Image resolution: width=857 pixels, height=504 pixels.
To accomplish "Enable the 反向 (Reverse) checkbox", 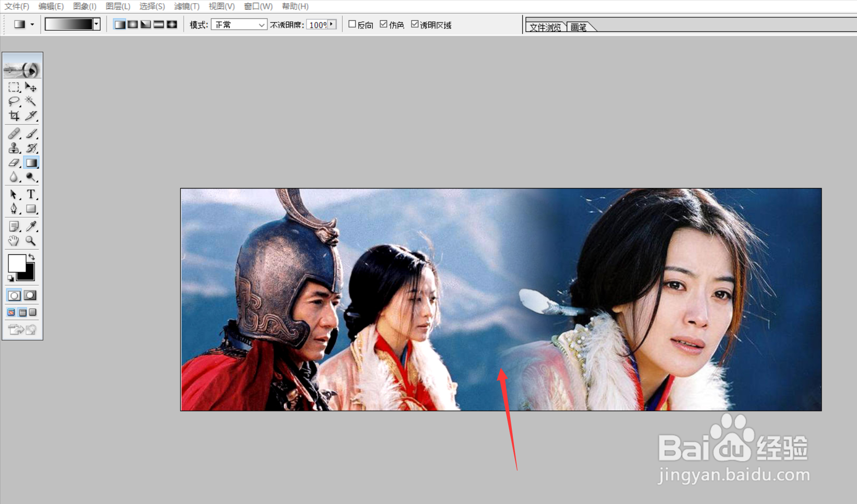I will pos(352,24).
